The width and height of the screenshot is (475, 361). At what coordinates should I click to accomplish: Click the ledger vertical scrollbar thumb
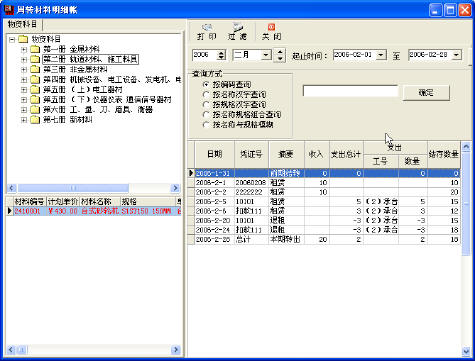click(466, 204)
